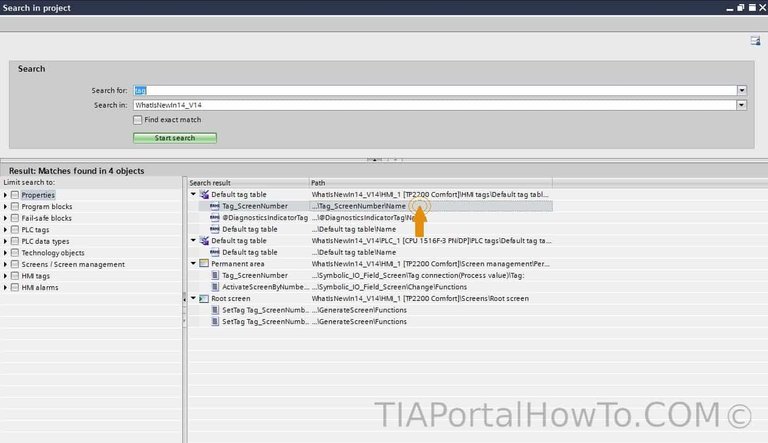Click the Screens / Screen management filter label

[73, 264]
